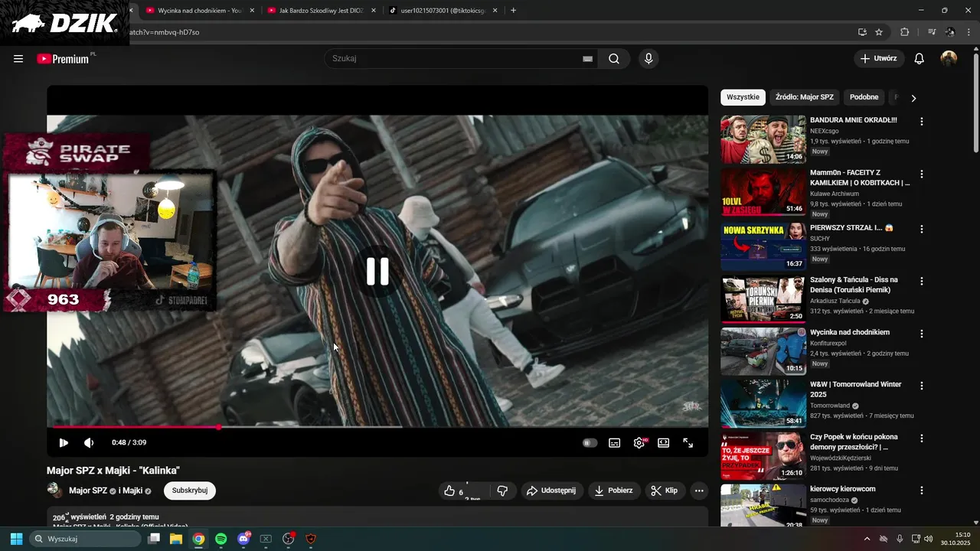This screenshot has width=980, height=551.
Task: Open Spotify from the taskbar
Action: (x=220, y=539)
